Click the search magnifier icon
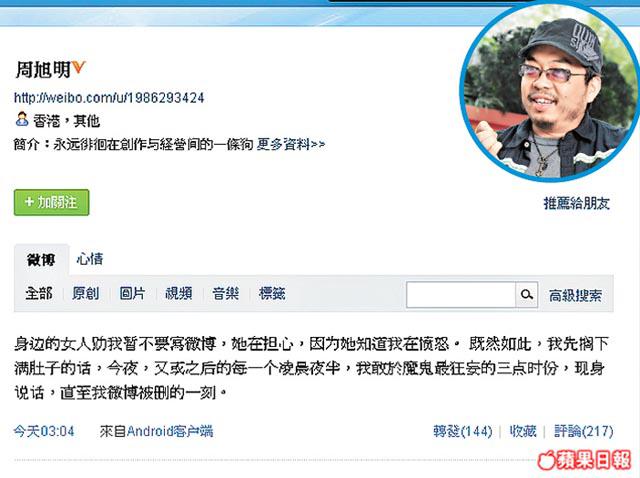The image size is (640, 478). coord(527,294)
